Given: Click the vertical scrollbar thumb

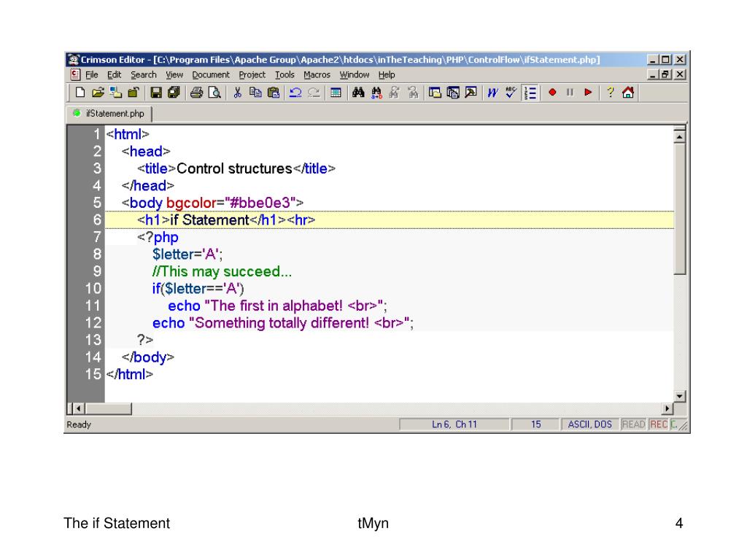Looking at the screenshot, I should point(679,209).
